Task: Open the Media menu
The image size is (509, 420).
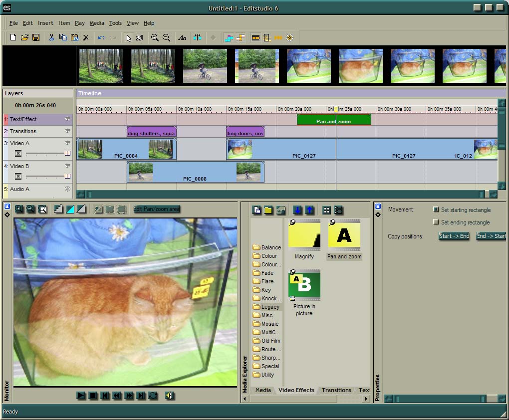Action: tap(96, 23)
